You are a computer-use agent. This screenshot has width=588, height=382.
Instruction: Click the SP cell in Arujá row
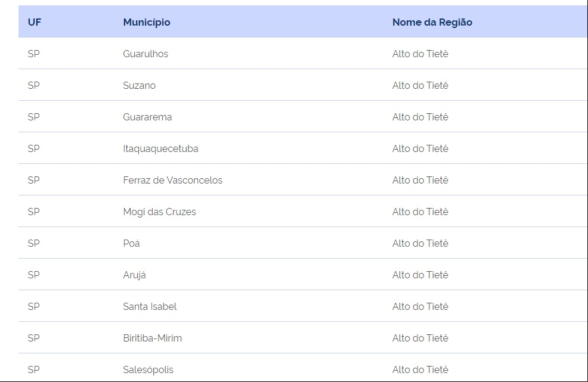(34, 275)
